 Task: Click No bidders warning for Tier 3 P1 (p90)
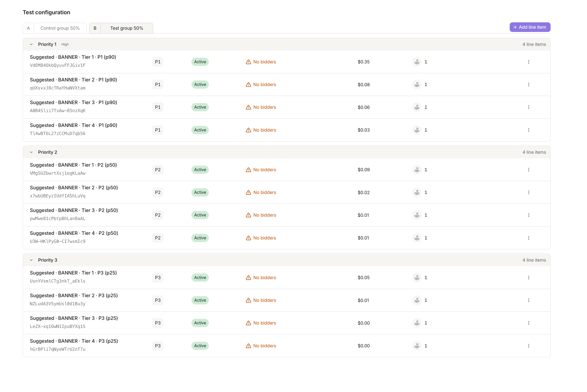[x=261, y=107]
